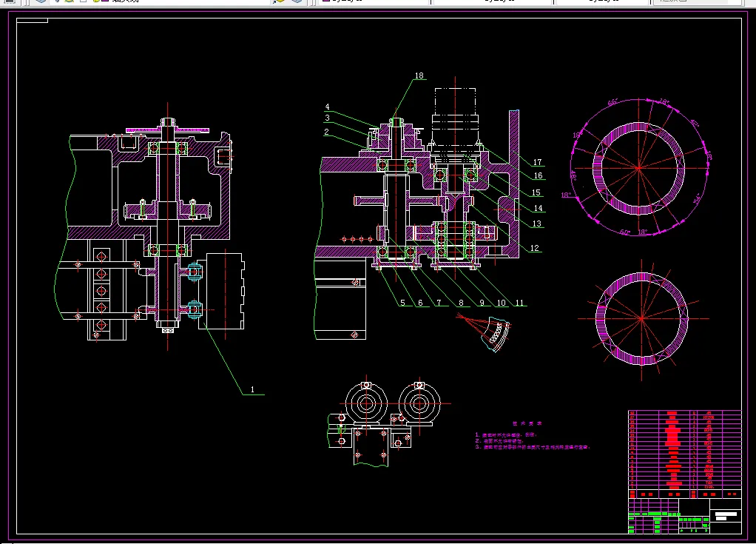The image size is (756, 544).
Task: Select part callout number 2
Action: point(326,132)
